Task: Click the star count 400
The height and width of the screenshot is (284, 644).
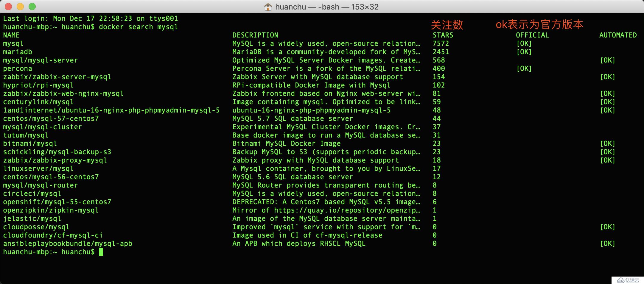Action: (439, 68)
